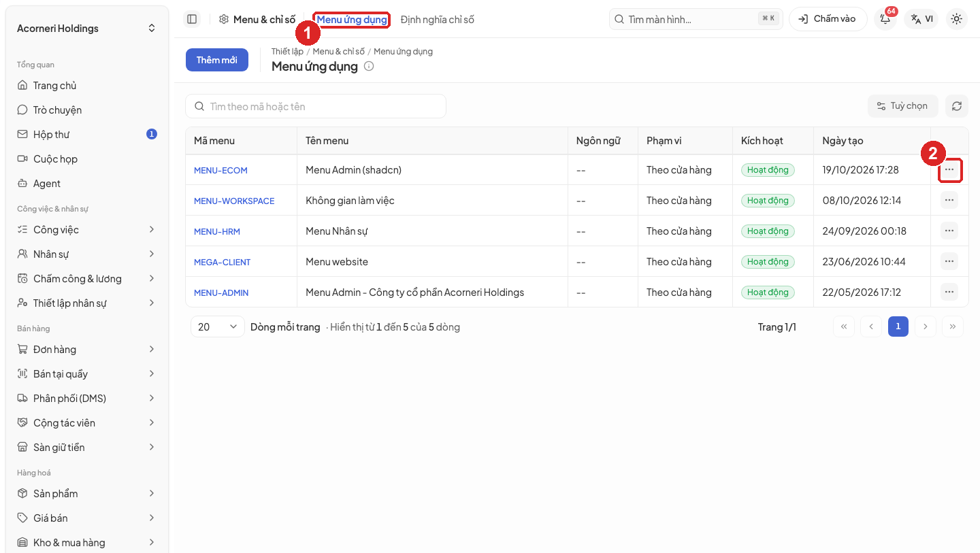980x553 pixels.
Task: Expand Sản phẩm sidebar group
Action: (87, 494)
